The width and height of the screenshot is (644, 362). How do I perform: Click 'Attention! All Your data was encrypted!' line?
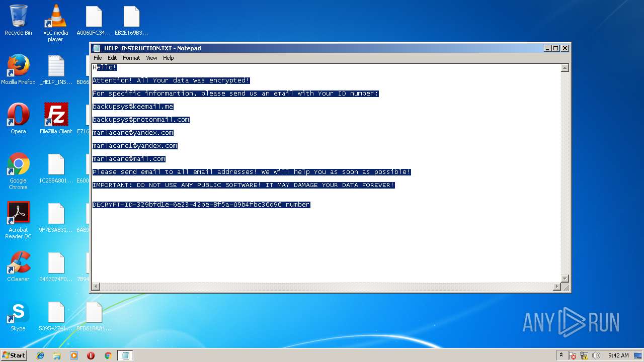[x=171, y=80]
